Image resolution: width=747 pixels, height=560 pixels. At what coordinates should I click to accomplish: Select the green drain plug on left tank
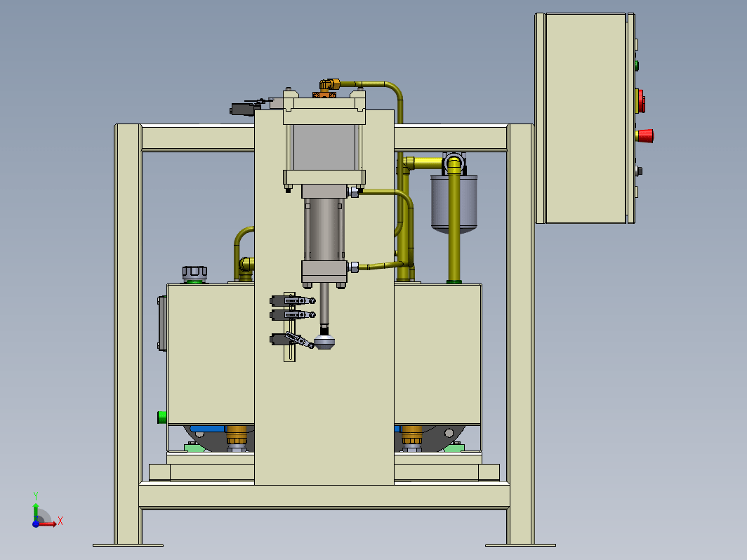point(162,417)
